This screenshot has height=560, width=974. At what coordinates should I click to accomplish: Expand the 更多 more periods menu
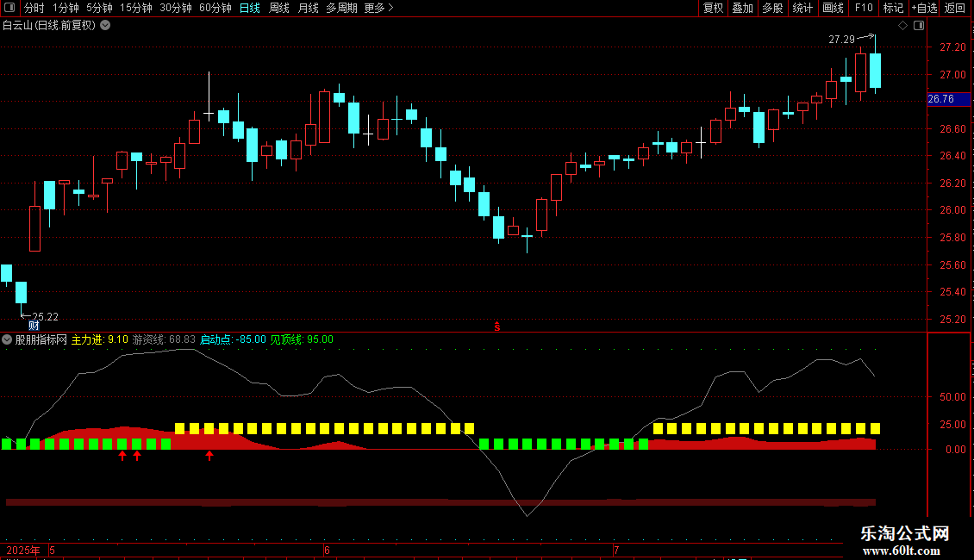click(378, 8)
